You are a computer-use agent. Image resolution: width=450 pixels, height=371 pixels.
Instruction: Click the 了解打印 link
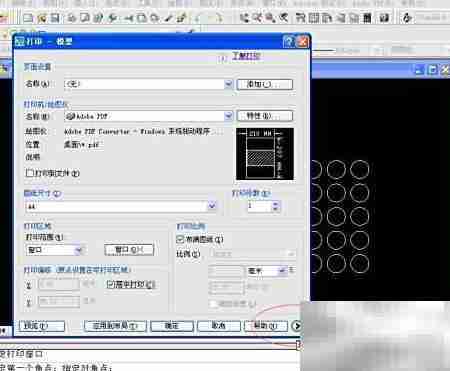click(246, 56)
